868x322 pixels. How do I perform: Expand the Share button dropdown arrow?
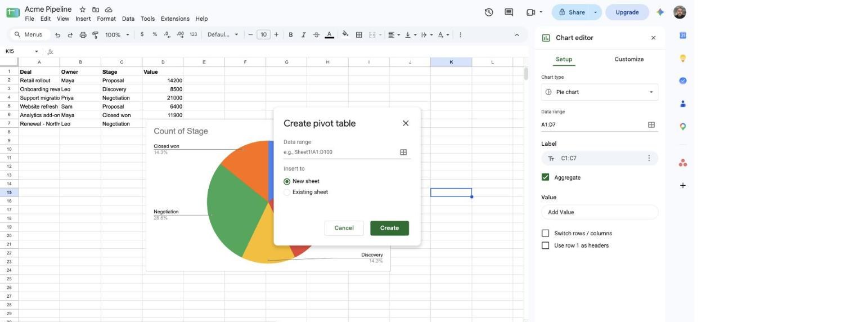[595, 12]
